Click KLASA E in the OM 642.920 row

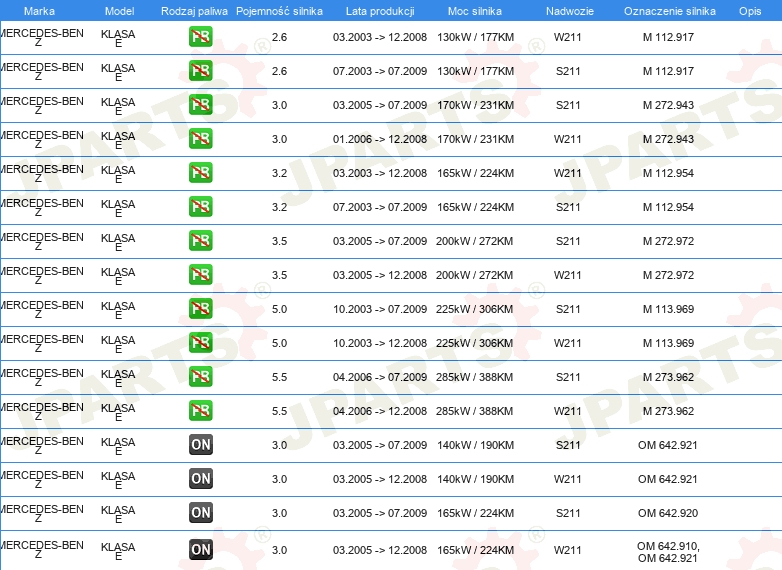(118, 514)
